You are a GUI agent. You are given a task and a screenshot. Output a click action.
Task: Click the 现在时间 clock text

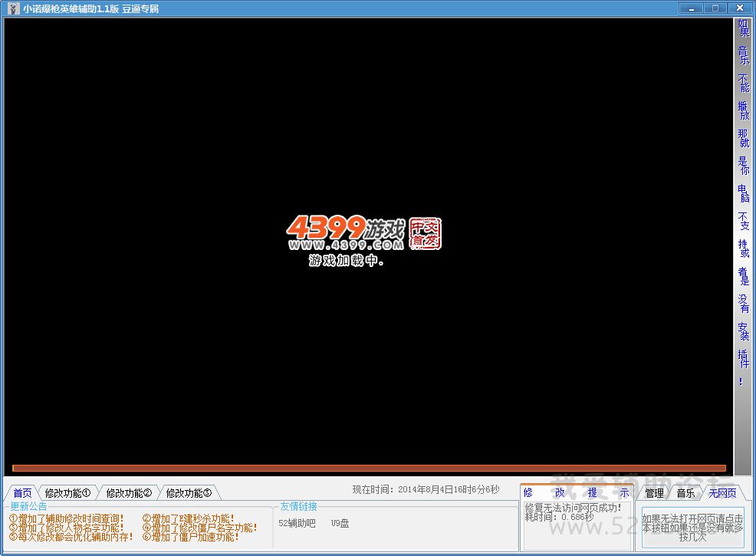[426, 489]
